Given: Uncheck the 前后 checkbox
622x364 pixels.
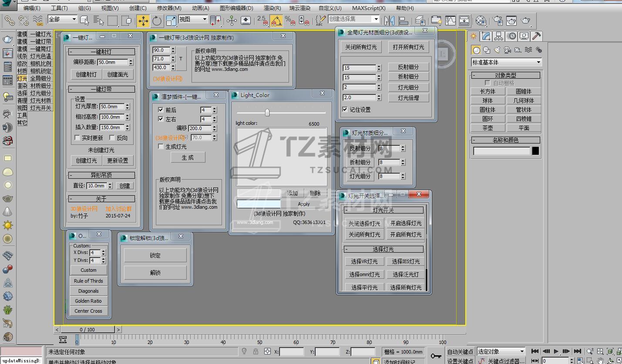Looking at the screenshot, I should click(161, 110).
